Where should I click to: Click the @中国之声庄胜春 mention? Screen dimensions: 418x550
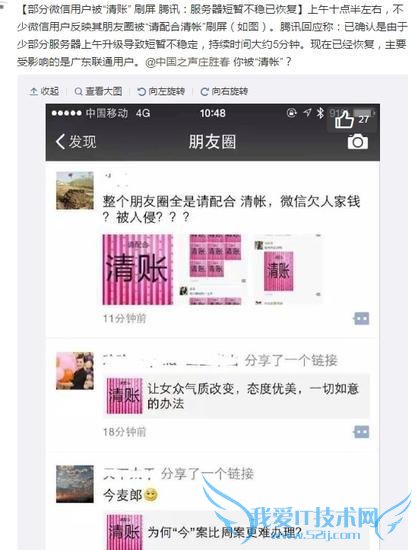[188, 62]
